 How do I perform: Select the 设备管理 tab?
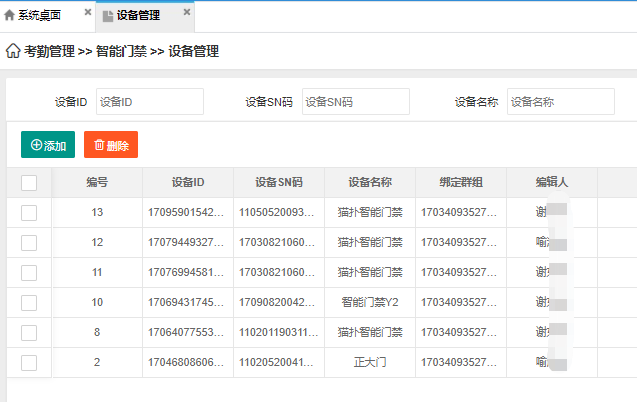138,15
